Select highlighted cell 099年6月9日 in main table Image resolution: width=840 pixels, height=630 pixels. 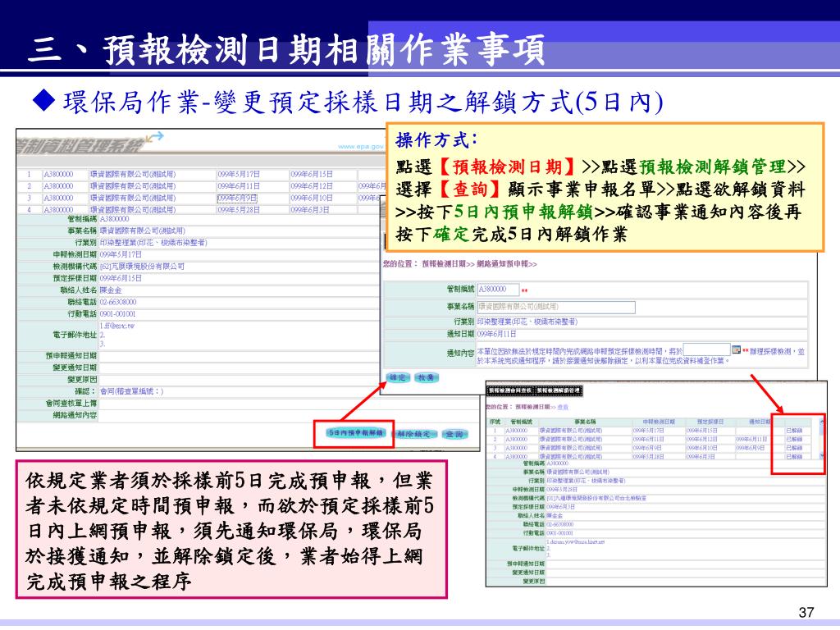[237, 198]
